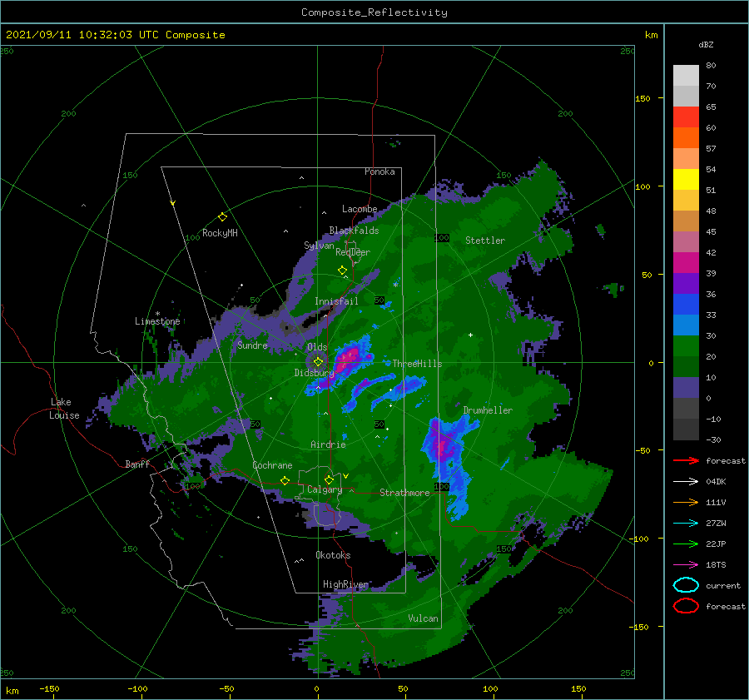The width and height of the screenshot is (749, 700).
Task: Select the yellow 54 dBZ color swatch
Action: click(686, 179)
